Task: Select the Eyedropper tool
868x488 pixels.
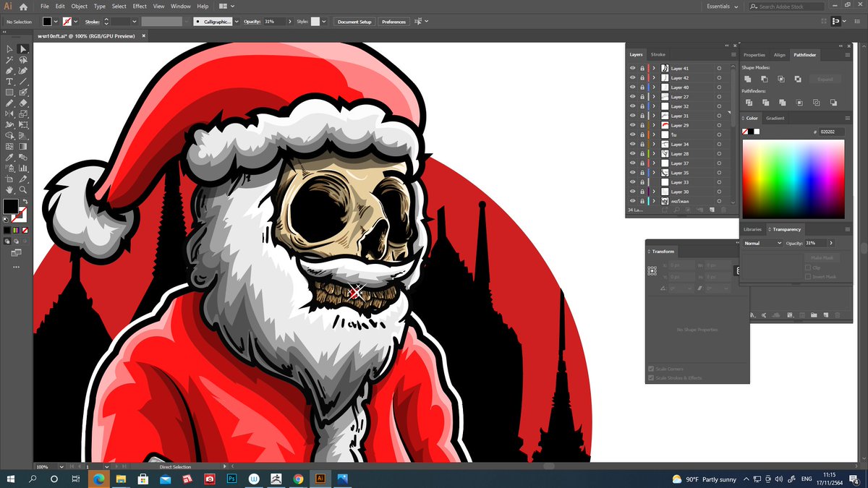Action: click(9, 157)
